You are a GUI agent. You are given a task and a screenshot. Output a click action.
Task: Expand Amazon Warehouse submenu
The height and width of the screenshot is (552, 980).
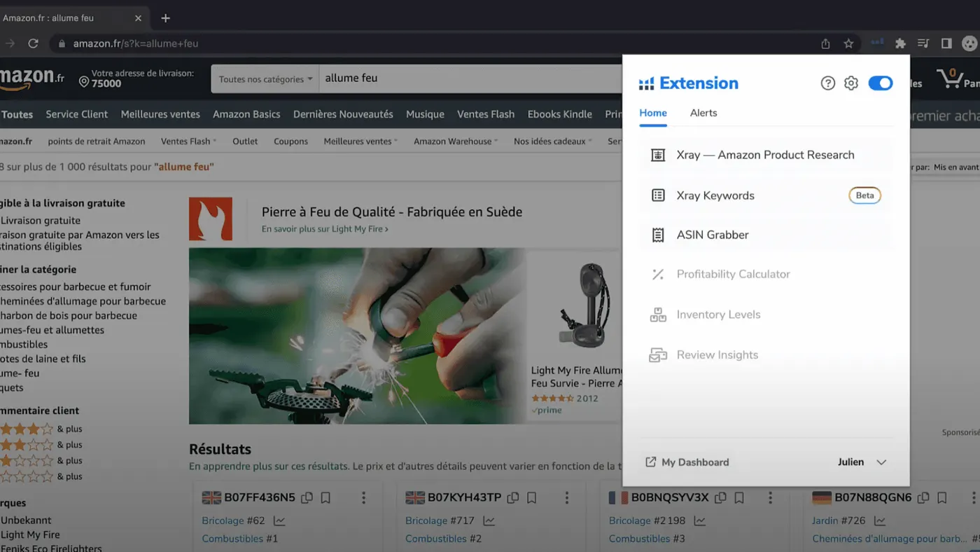(x=456, y=142)
